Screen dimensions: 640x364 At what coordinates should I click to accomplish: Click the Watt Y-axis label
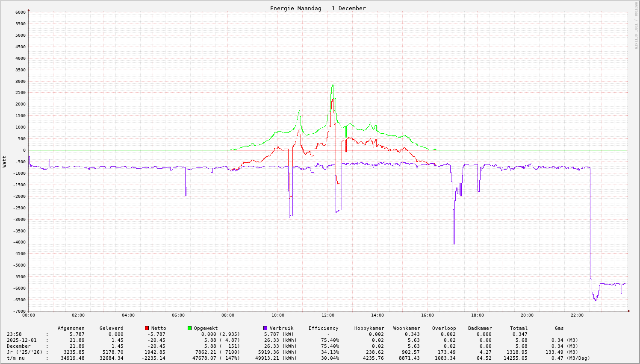5,161
